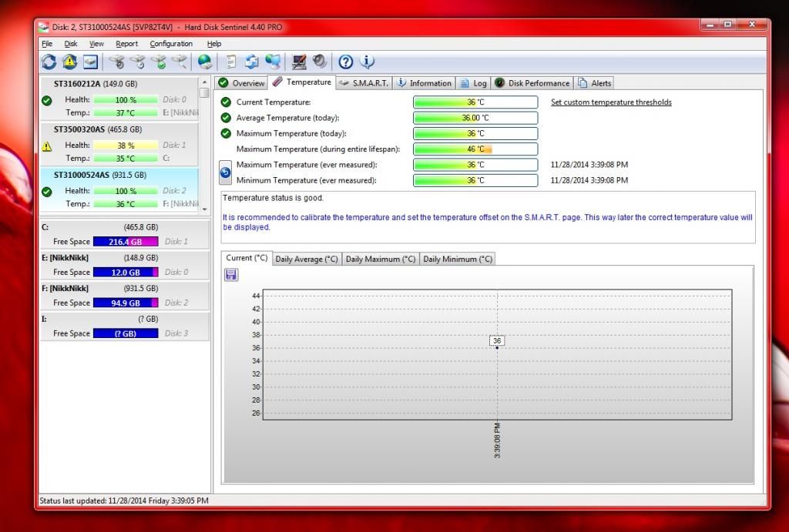The height and width of the screenshot is (532, 789).
Task: Show the Daily Minimum (°C) chart tab
Action: (458, 259)
